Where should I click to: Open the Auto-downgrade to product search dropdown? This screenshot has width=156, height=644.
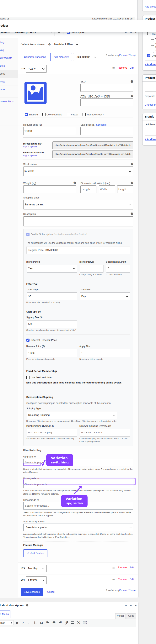coord(78,527)
